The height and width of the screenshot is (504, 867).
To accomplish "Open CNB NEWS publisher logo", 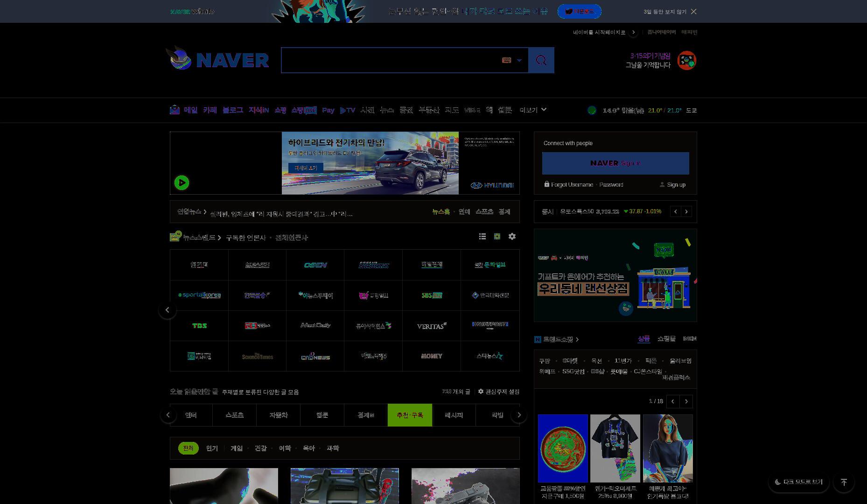I will click(315, 356).
